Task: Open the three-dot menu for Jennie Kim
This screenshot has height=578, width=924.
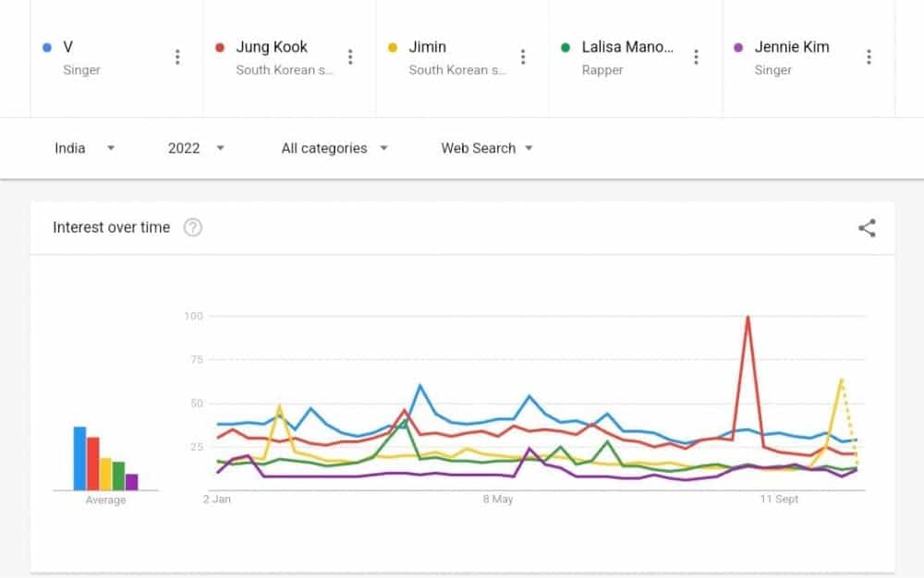Action: (869, 57)
